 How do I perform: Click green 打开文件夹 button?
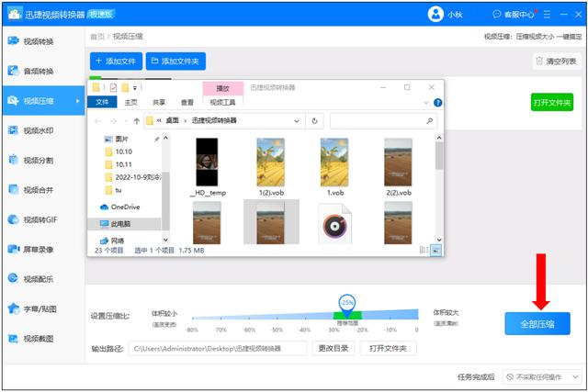(x=552, y=102)
